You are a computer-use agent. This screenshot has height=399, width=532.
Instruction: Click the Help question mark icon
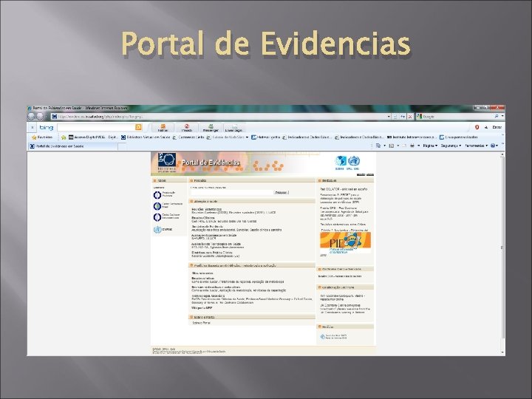493,146
